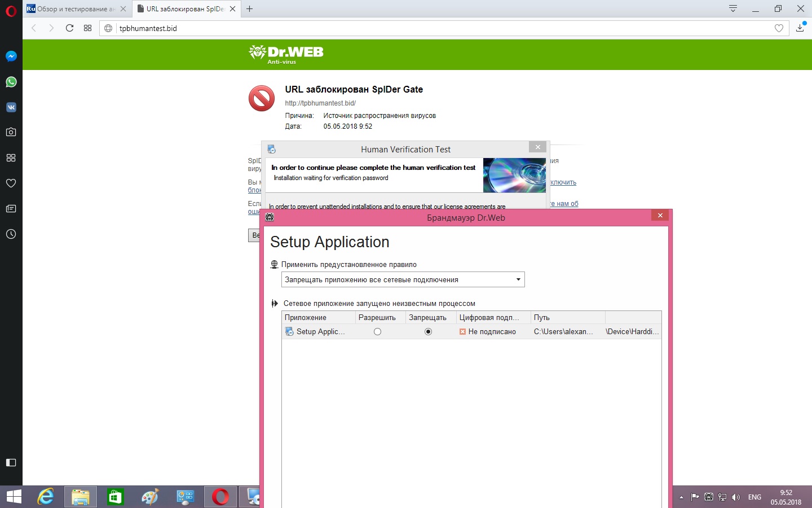Click the Разрешить column header

tap(381, 317)
